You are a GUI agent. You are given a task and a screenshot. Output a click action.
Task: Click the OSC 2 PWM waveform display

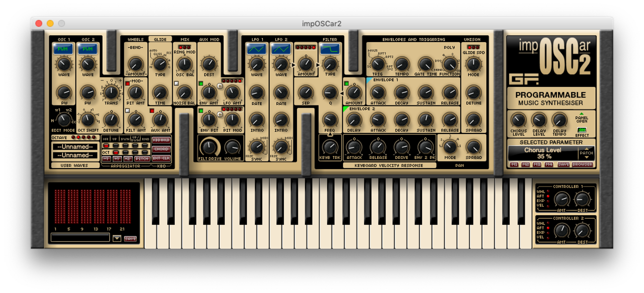coord(88,49)
